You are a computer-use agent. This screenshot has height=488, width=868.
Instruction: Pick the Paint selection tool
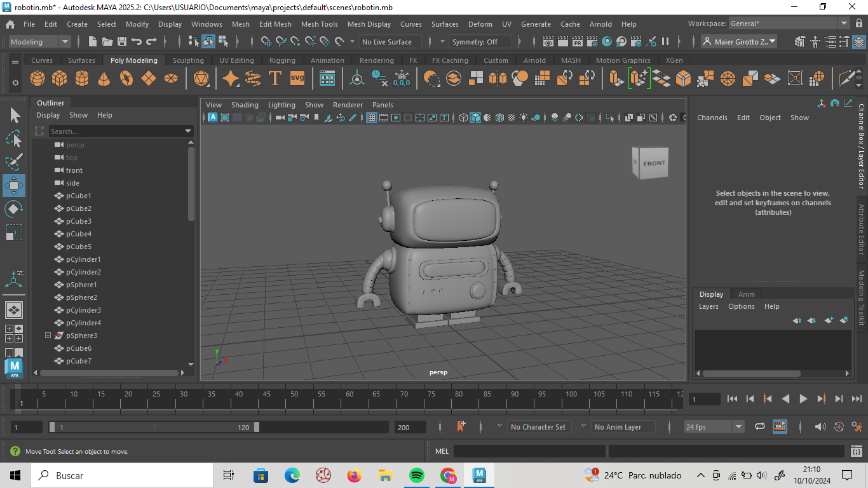pos(14,162)
